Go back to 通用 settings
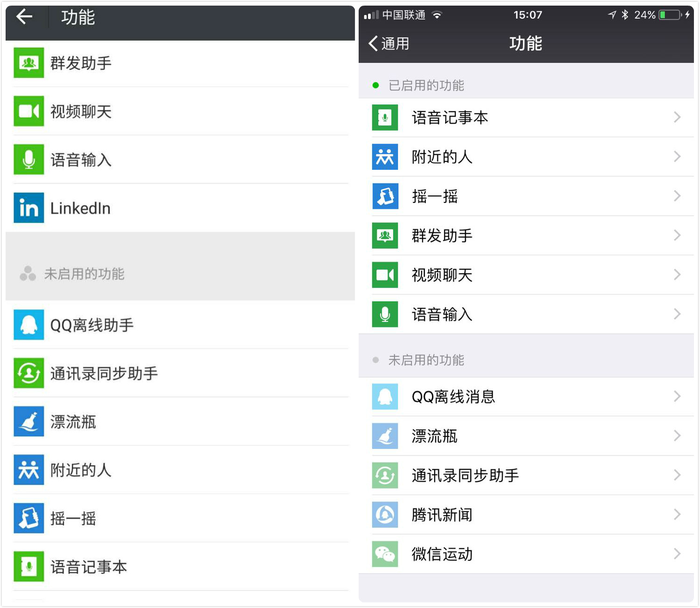Viewport: 700px width, 608px height. [389, 43]
